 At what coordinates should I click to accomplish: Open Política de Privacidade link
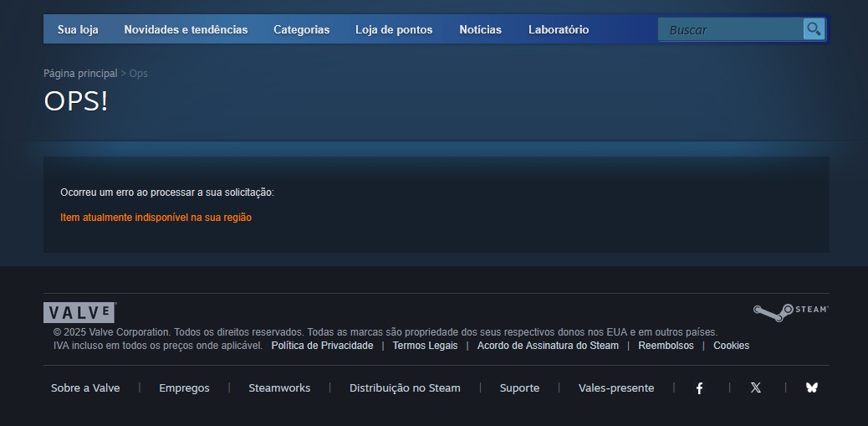(x=322, y=346)
